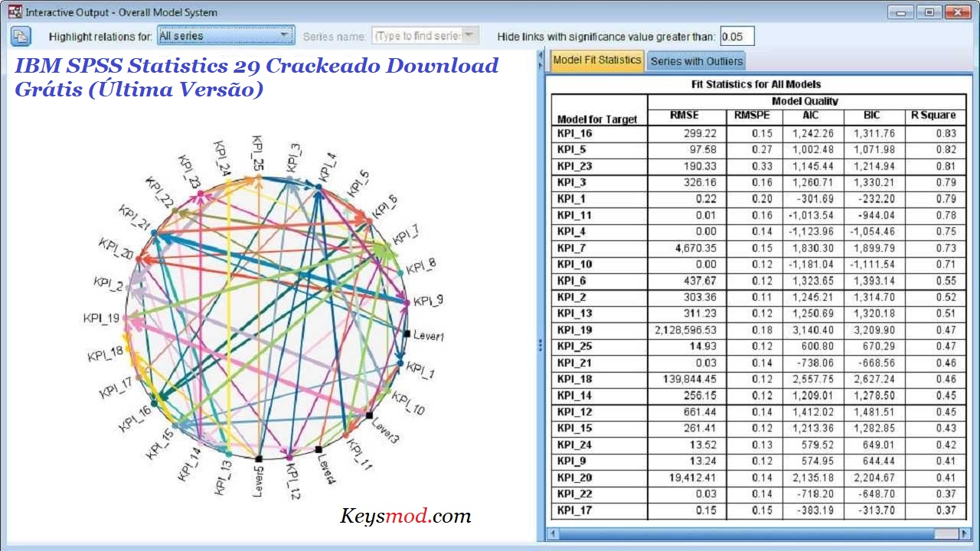This screenshot has width=980, height=551.
Task: Edit the significance value field showing 0.05
Action: coord(737,36)
